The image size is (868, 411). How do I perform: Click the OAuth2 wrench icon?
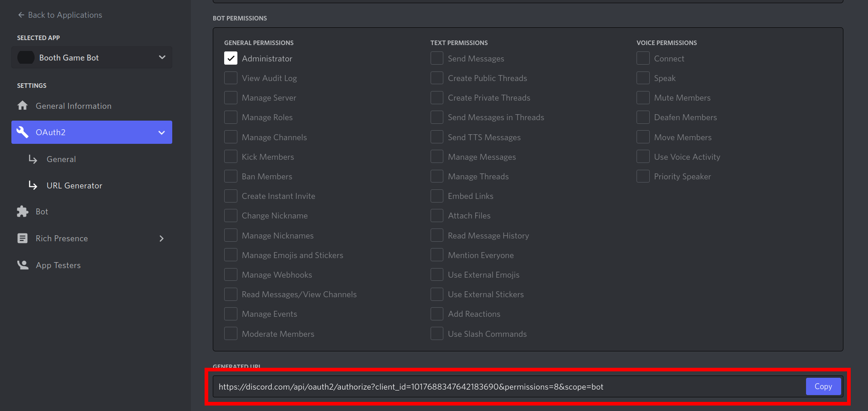[22, 132]
